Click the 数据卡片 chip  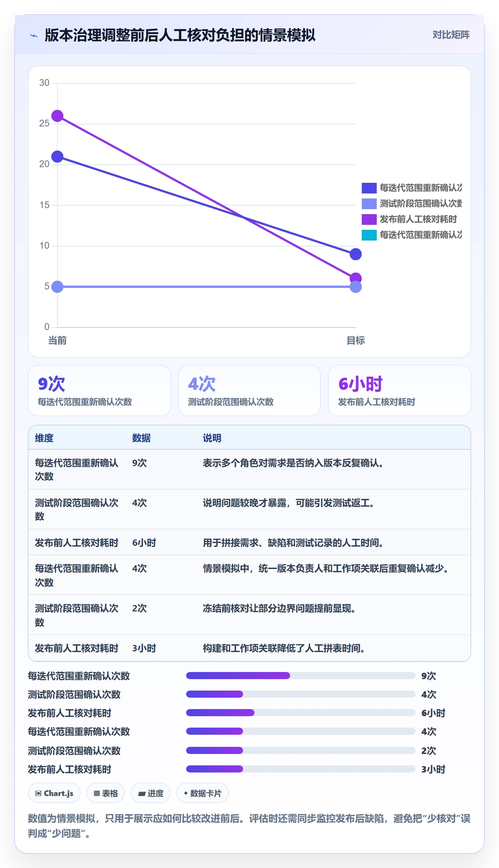point(202,793)
